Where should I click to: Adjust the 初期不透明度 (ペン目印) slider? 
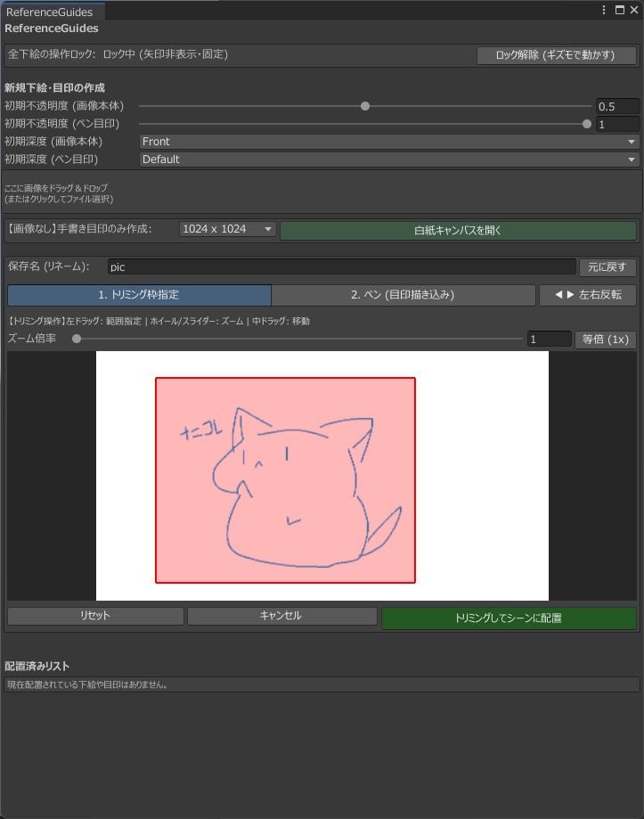tap(365, 124)
